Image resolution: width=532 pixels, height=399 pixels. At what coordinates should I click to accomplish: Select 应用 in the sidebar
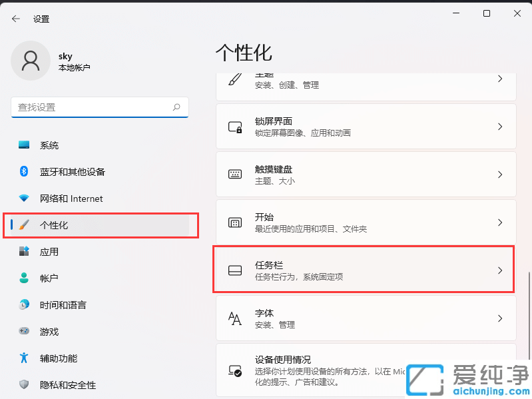tap(49, 252)
